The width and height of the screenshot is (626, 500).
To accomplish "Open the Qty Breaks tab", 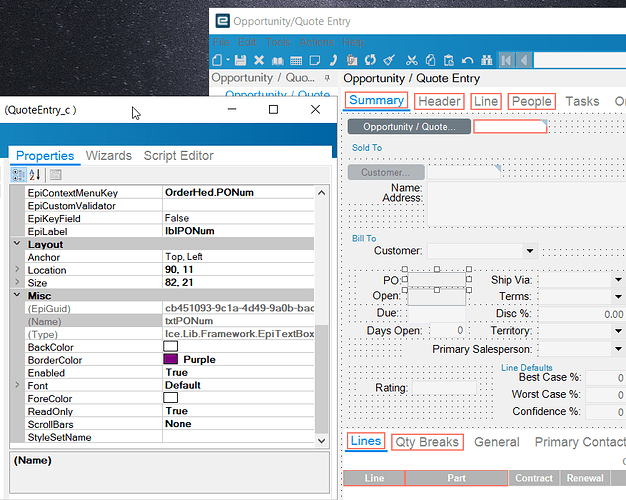I will click(x=427, y=442).
